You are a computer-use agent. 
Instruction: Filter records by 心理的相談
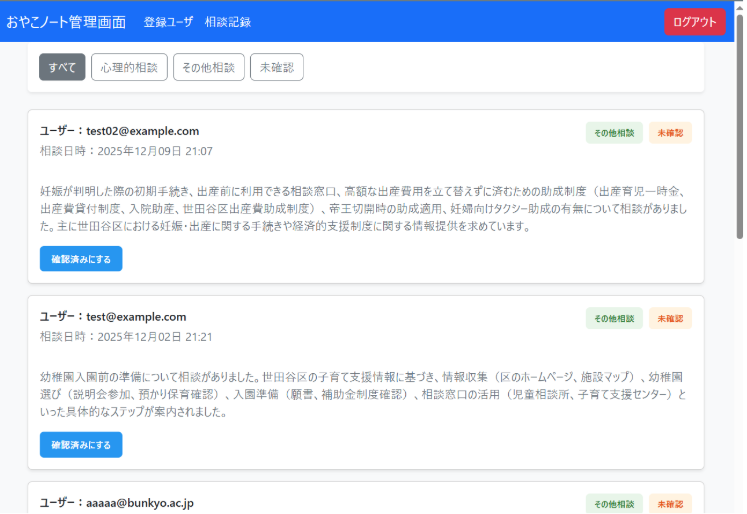tap(129, 67)
